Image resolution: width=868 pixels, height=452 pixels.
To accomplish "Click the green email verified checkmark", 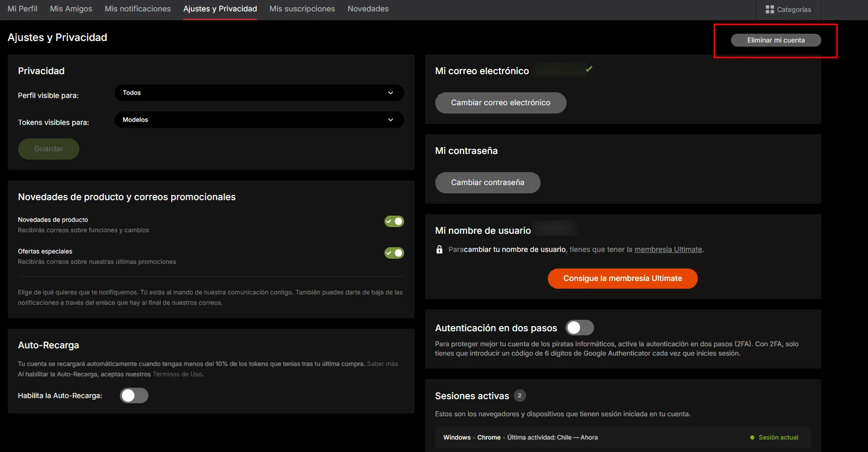I will (589, 68).
